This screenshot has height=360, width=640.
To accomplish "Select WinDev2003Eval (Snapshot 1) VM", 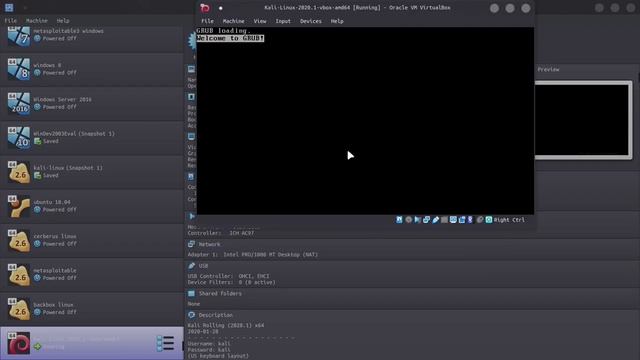I will (92, 138).
